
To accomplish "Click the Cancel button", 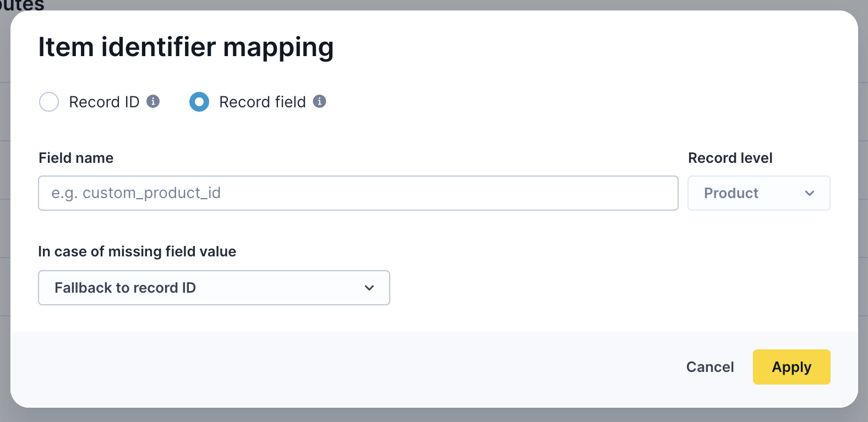I will click(x=709, y=367).
